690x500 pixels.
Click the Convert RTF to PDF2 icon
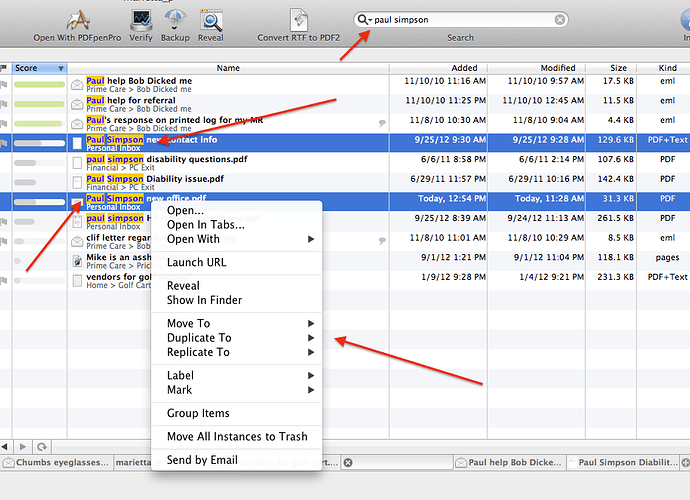pyautogui.click(x=298, y=20)
